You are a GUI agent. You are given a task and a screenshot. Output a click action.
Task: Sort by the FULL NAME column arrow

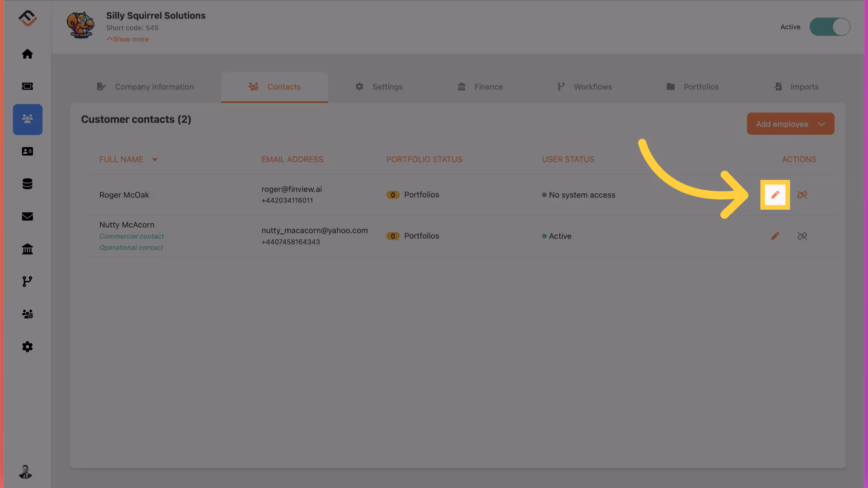[x=155, y=160]
